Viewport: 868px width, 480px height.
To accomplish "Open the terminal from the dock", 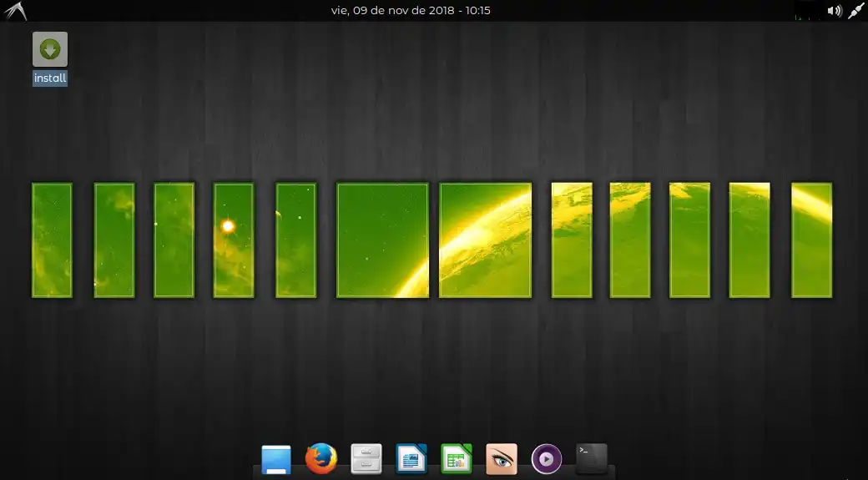I will point(592,458).
